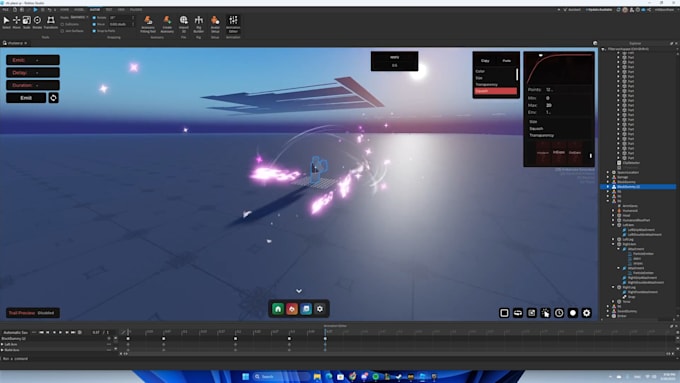
Task: Toggle the Join Surfaces checkbox
Action: coord(62,31)
